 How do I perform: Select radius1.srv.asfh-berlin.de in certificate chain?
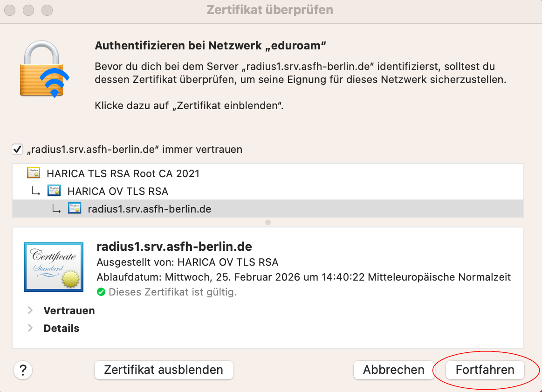(x=268, y=209)
